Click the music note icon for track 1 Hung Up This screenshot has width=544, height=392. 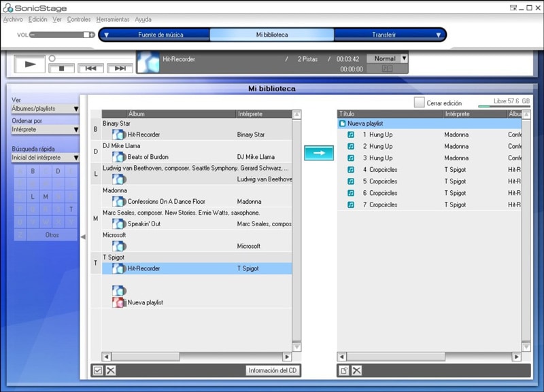[351, 135]
